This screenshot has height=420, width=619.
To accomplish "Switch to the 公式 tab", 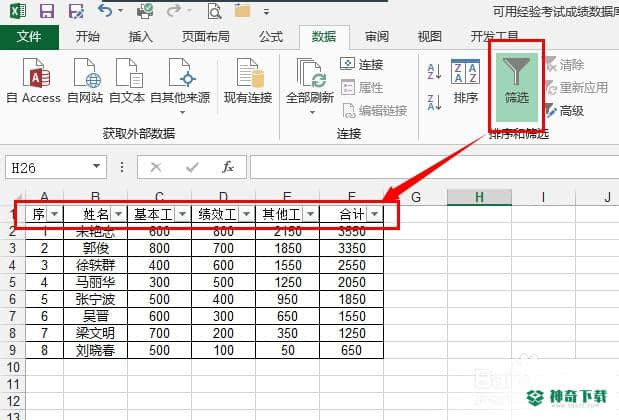I will (x=271, y=37).
